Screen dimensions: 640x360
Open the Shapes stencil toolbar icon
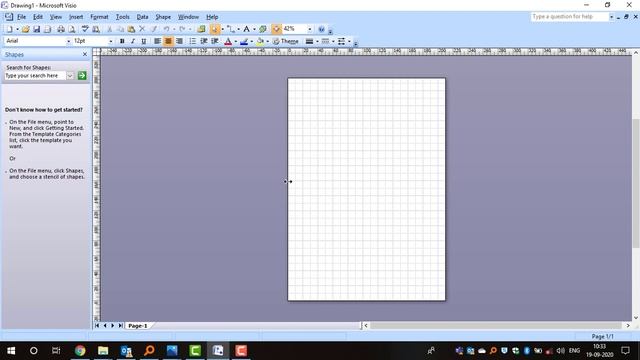pos(201,29)
